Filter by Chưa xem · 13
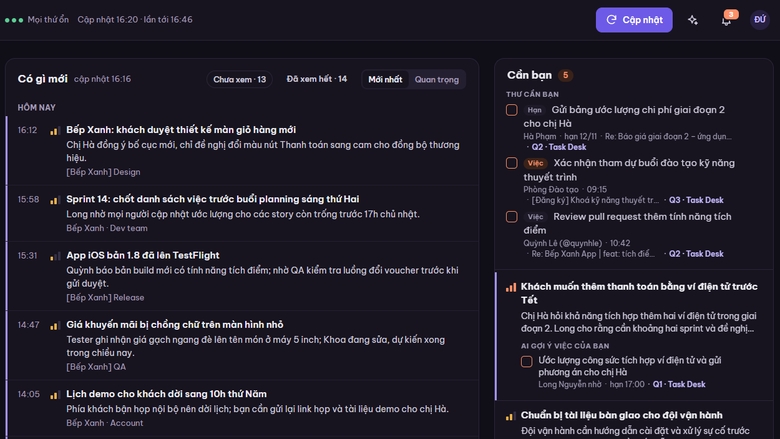Image resolution: width=780 pixels, height=439 pixels. [x=239, y=80]
